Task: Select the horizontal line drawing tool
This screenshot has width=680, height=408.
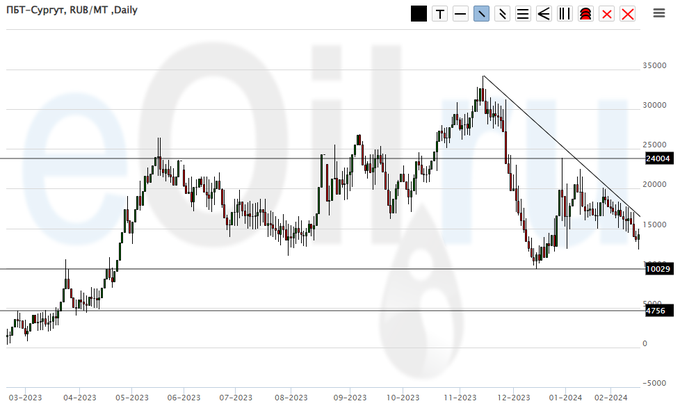Action: point(460,14)
